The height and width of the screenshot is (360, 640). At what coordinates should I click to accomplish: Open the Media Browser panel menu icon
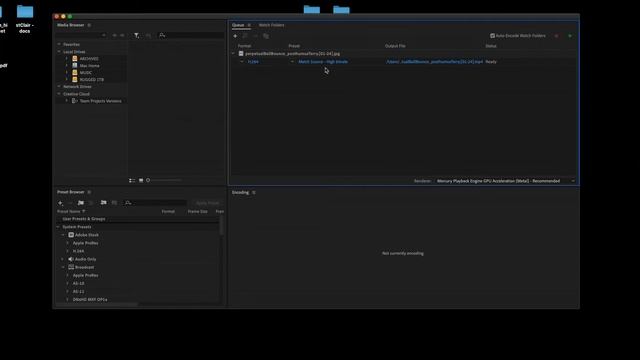[x=89, y=25]
